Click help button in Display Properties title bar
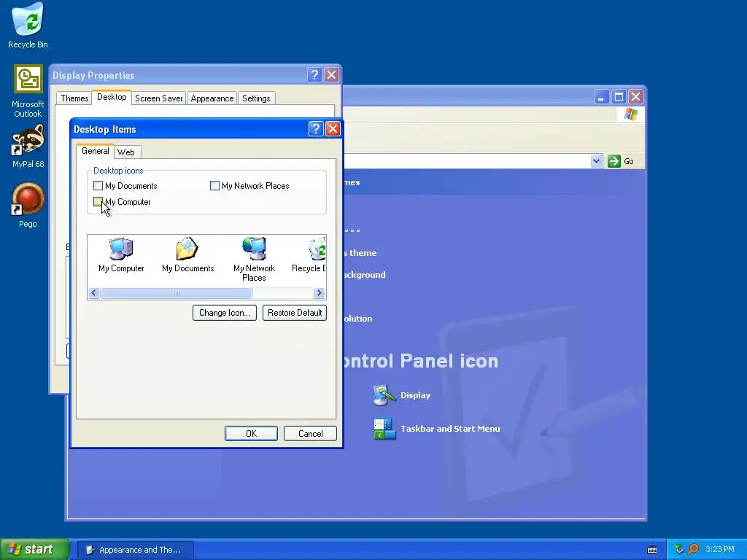The image size is (747, 560). tap(314, 75)
